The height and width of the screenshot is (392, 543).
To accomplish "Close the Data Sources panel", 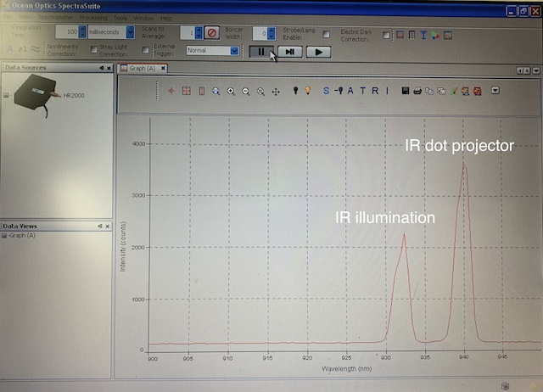I will (109, 68).
